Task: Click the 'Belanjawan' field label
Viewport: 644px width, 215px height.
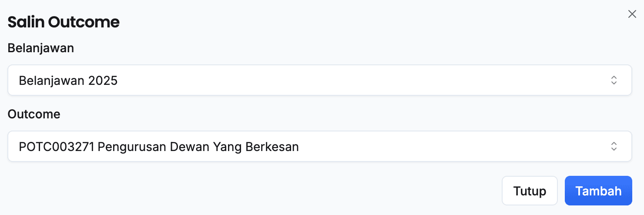Action: [41, 48]
